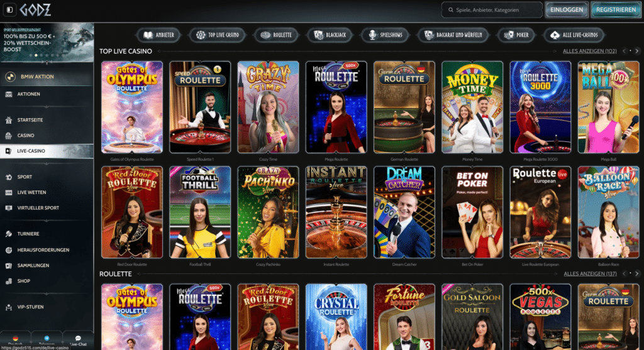The image size is (644, 350).
Task: Open Football Thrill game thumbnail
Action: 200,212
